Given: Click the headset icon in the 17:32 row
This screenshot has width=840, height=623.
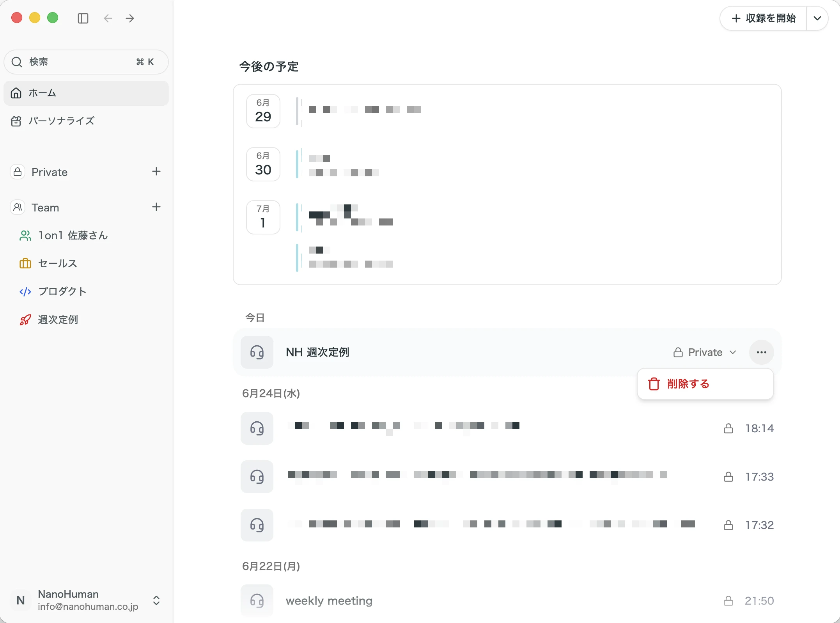Looking at the screenshot, I should coord(257,525).
